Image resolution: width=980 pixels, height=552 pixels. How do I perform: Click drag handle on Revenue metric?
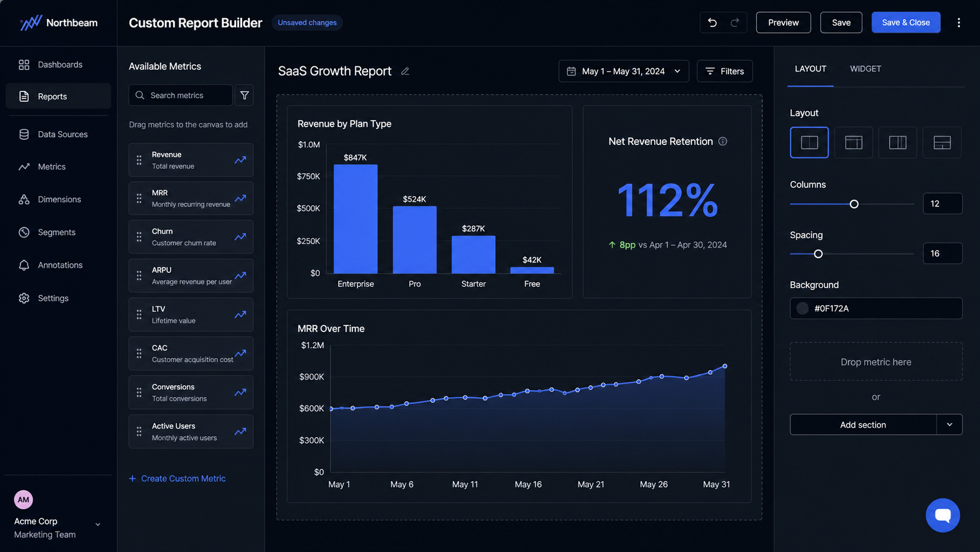click(139, 160)
